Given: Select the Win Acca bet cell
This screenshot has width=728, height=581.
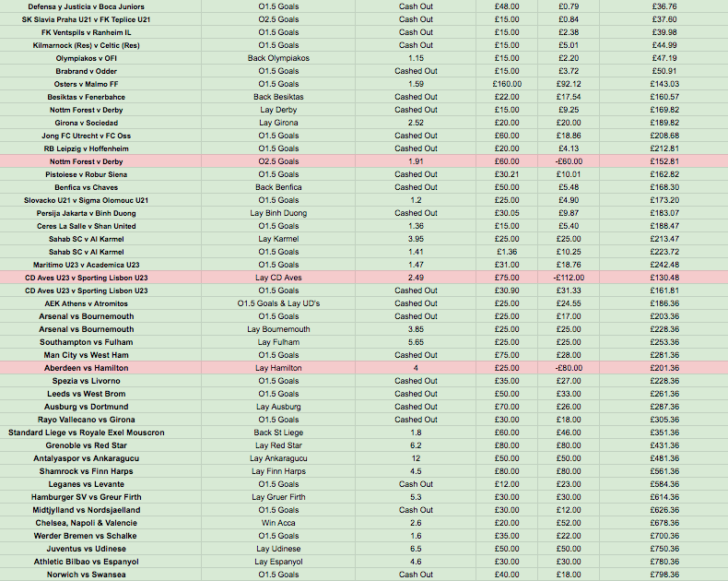Looking at the screenshot, I should (278, 523).
